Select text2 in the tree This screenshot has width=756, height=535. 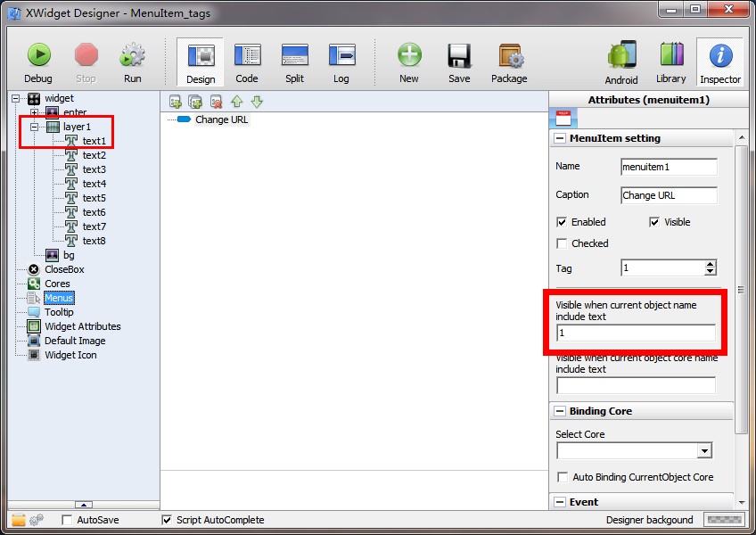[x=94, y=155]
